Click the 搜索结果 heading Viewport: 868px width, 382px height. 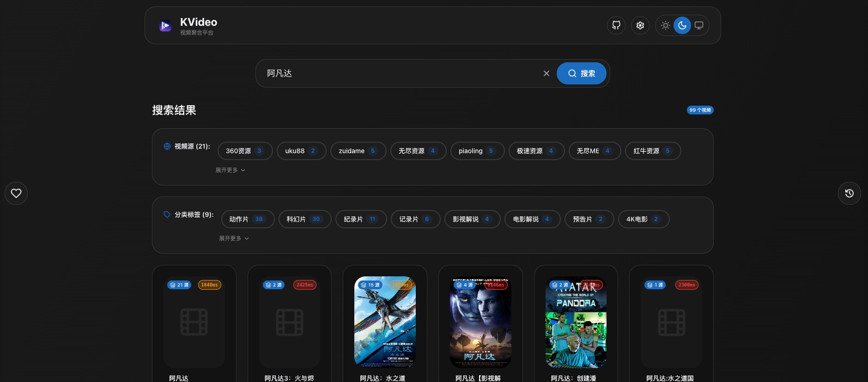point(174,110)
